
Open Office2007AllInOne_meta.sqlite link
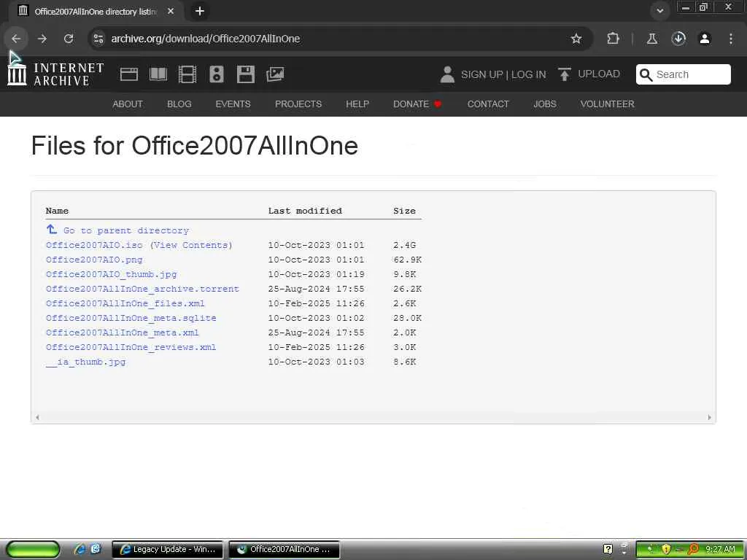tap(131, 318)
